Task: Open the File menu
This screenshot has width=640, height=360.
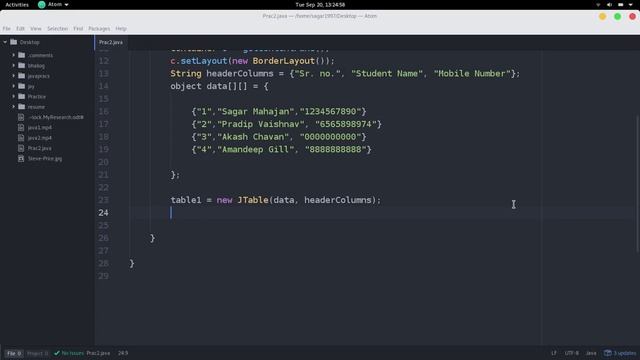Action: coord(7,29)
